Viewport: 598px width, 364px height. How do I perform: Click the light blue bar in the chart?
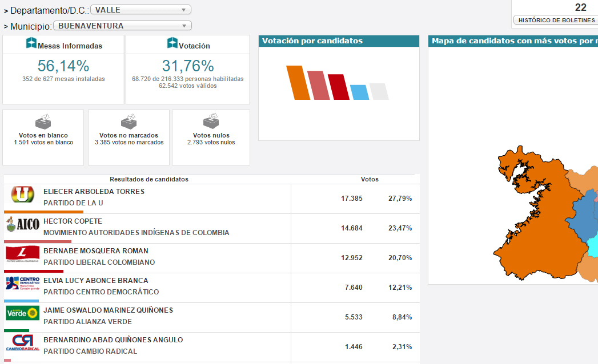point(359,92)
